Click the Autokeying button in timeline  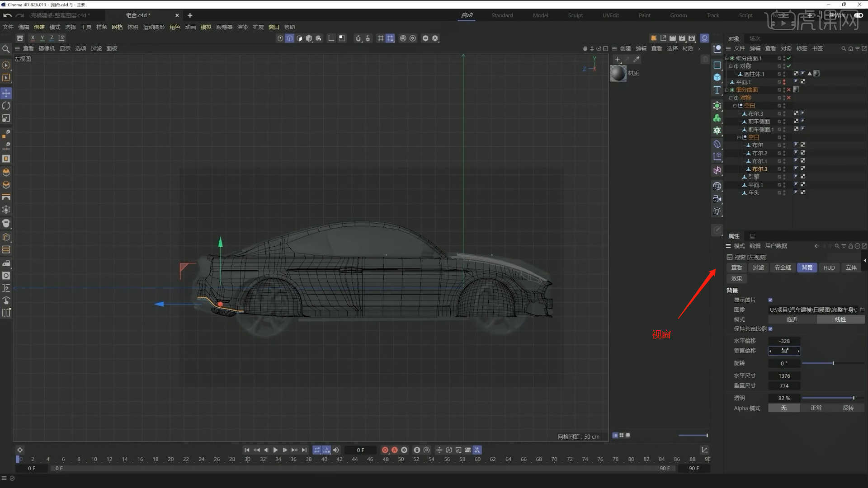tap(395, 450)
